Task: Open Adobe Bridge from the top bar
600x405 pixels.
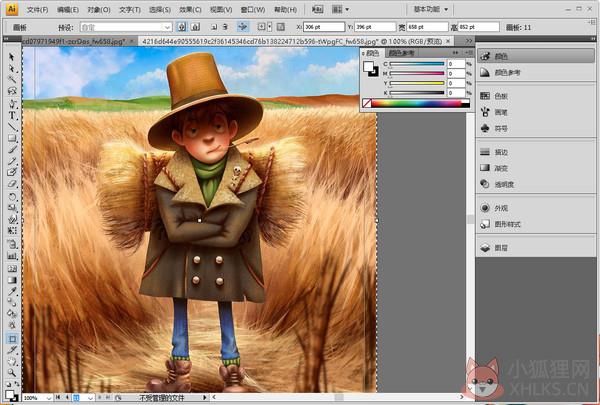Action: coord(317,9)
